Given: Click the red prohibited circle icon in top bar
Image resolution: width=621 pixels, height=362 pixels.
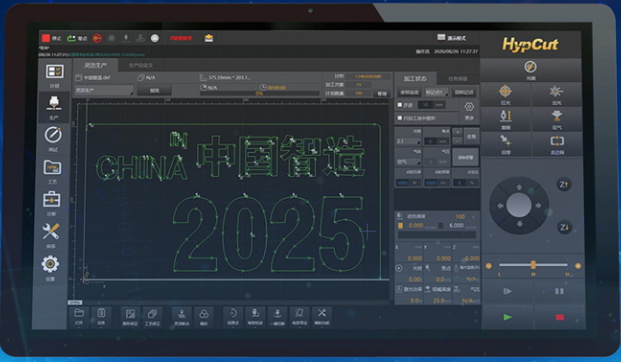Looking at the screenshot, I should [97, 38].
